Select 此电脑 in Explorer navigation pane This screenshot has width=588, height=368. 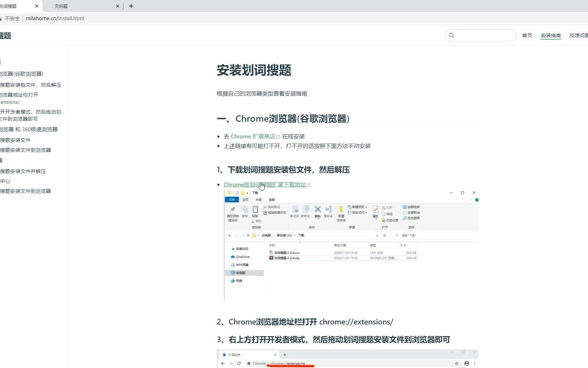[x=244, y=273]
